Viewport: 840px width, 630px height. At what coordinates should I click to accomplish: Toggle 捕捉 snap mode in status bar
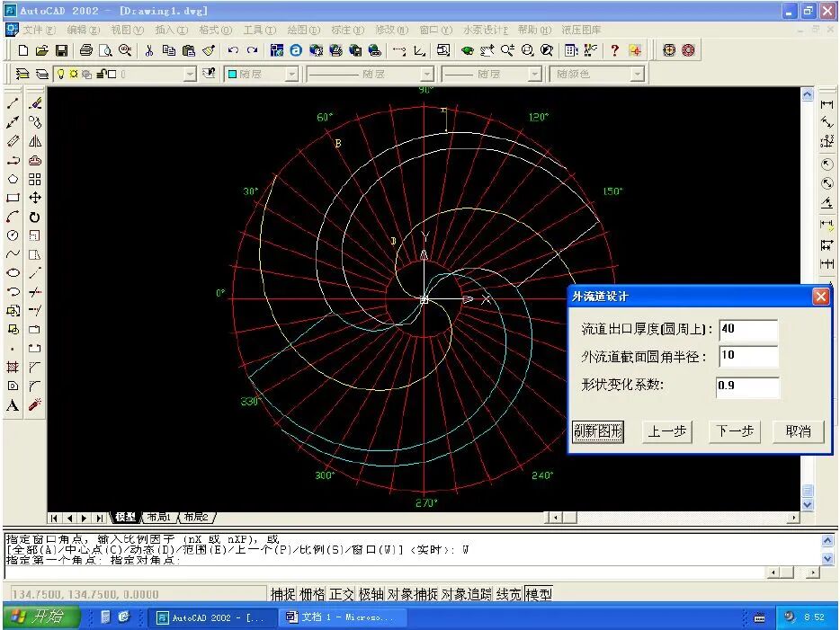(283, 594)
